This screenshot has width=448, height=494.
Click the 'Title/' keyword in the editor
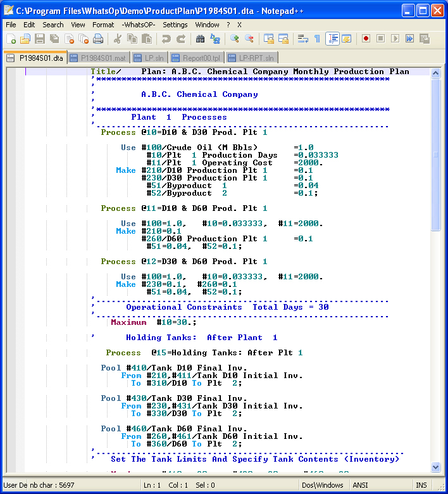click(x=106, y=72)
